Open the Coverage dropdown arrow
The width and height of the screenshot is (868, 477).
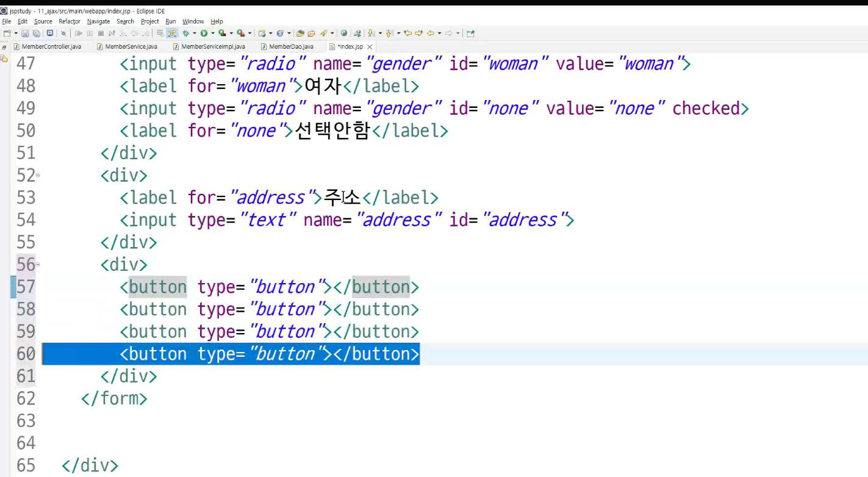pyautogui.click(x=231, y=33)
